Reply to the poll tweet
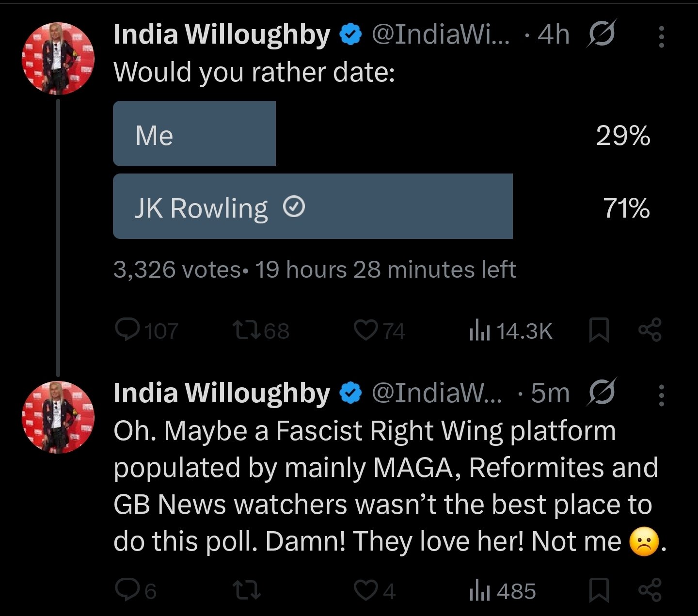Viewport: 698px width, 616px height. (128, 331)
